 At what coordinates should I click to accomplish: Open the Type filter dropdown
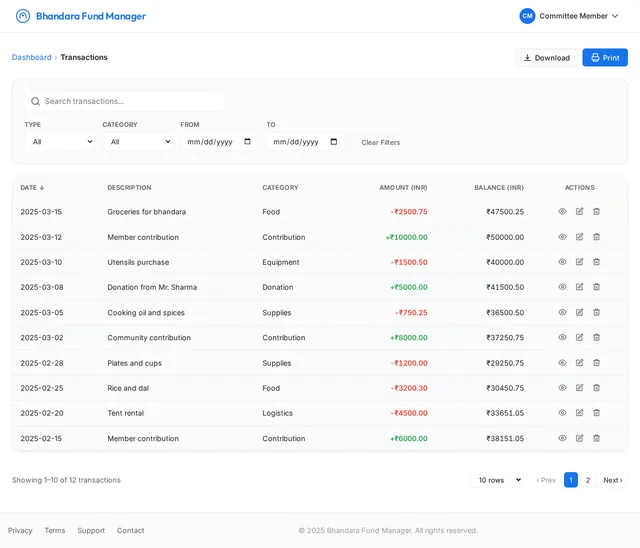(60, 142)
